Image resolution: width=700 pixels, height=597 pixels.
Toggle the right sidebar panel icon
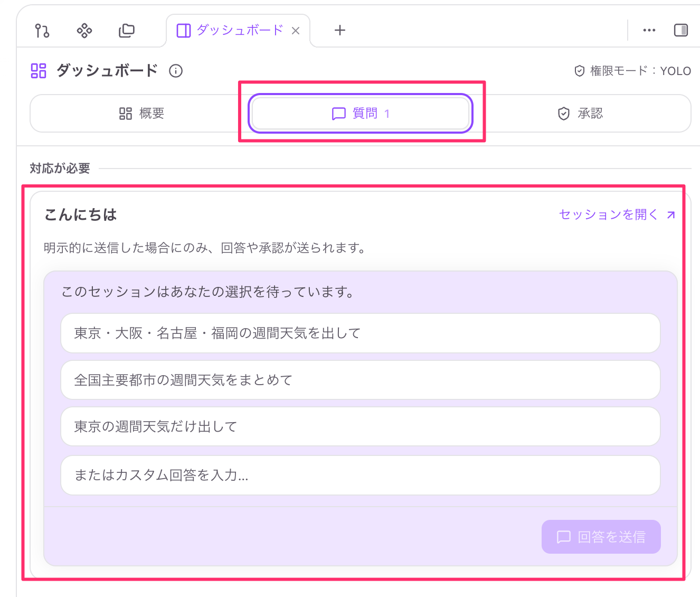pyautogui.click(x=681, y=30)
